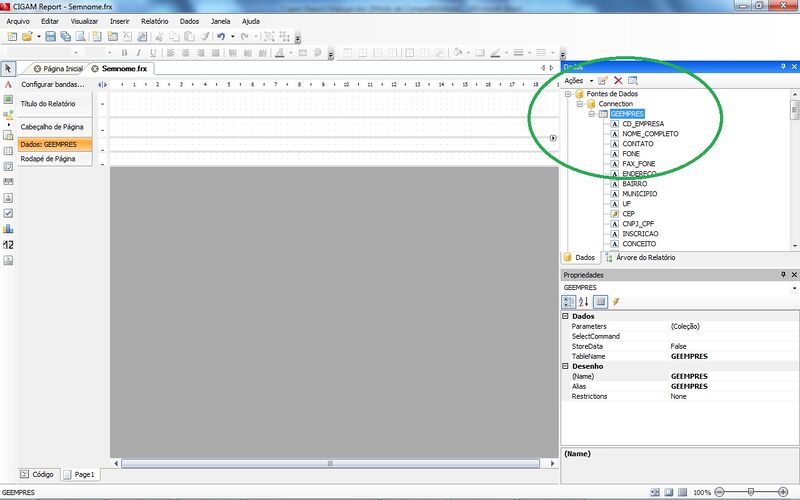Select the Chart object tool
800x500 pixels.
tap(8, 229)
